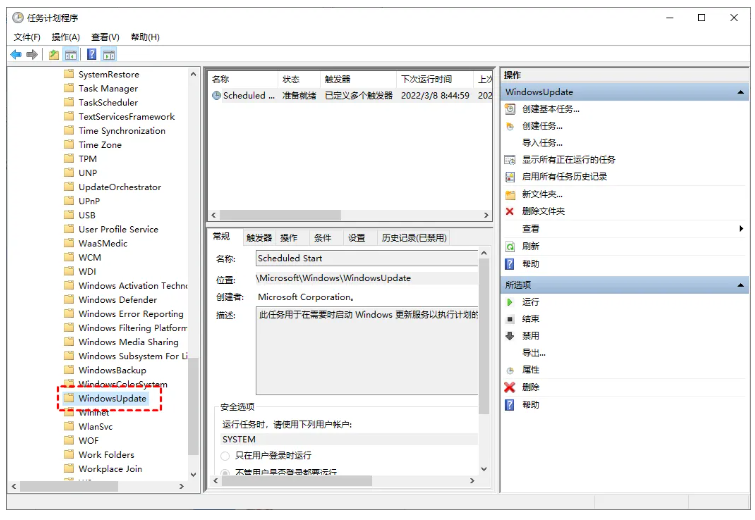Expand the 查看 submenu arrow

click(x=741, y=229)
